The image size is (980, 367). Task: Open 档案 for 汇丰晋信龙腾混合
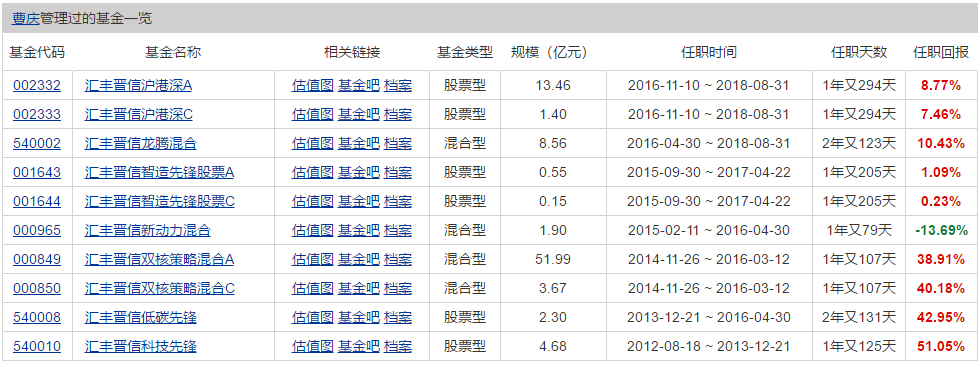tap(398, 143)
